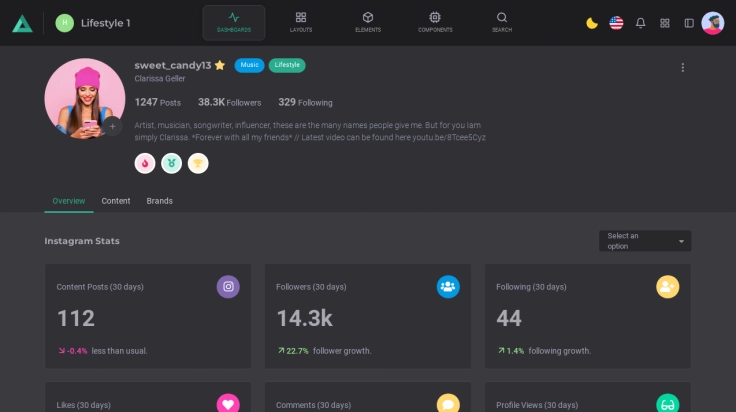
Task: Open user avatar menu in top bar
Action: click(x=713, y=23)
